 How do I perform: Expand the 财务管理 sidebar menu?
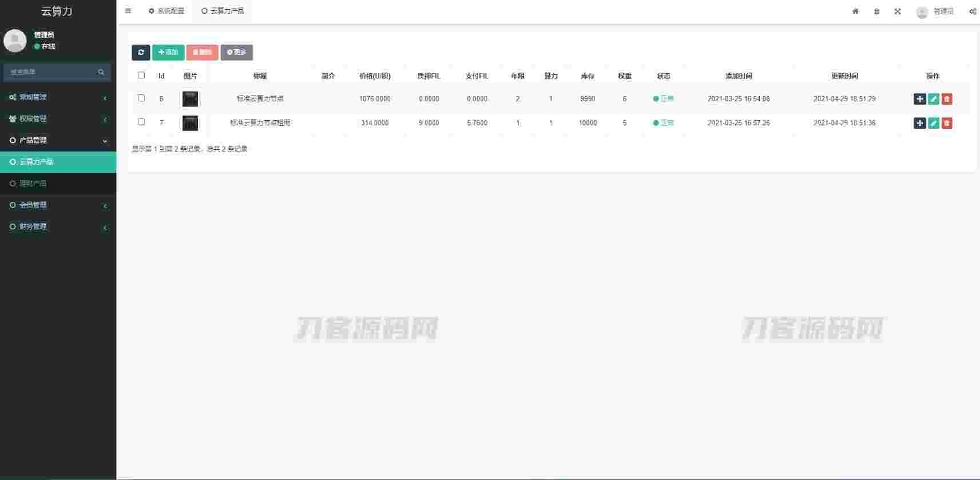(58, 227)
